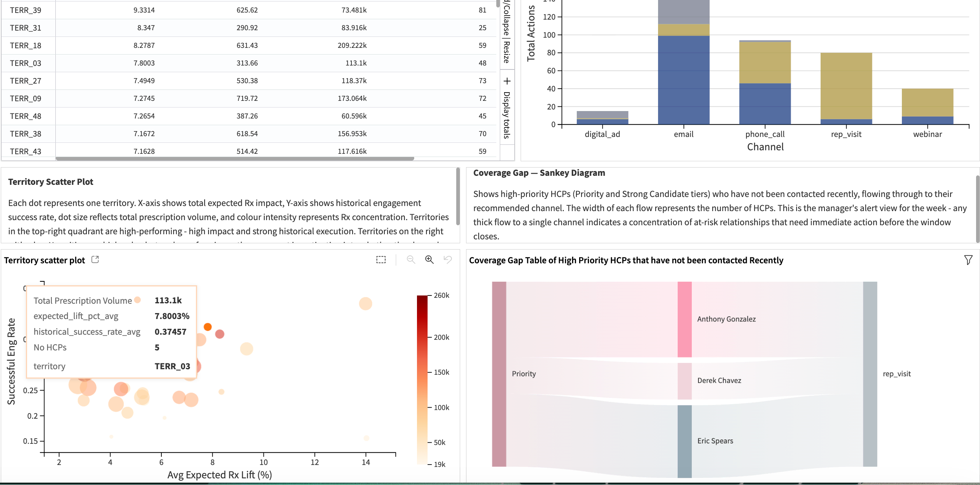
Task: Click Avg Expected Rx Lift axis label
Action: click(x=219, y=475)
